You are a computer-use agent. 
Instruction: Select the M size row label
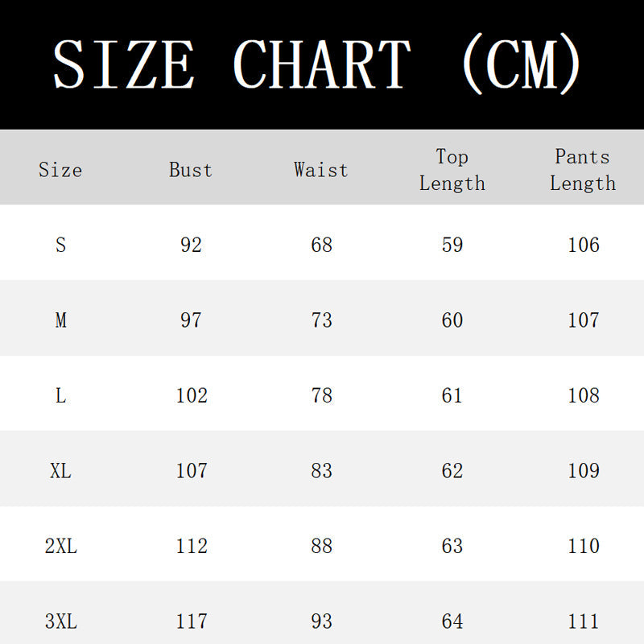[61, 320]
